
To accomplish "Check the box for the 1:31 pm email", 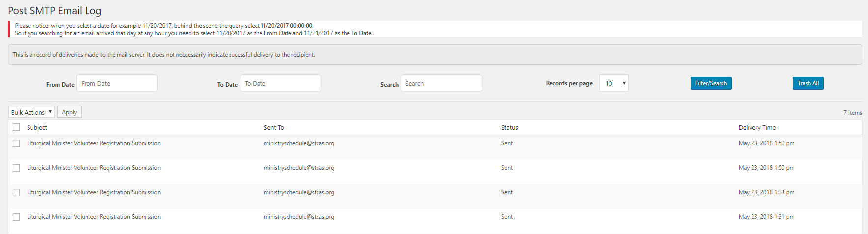I will tap(16, 217).
